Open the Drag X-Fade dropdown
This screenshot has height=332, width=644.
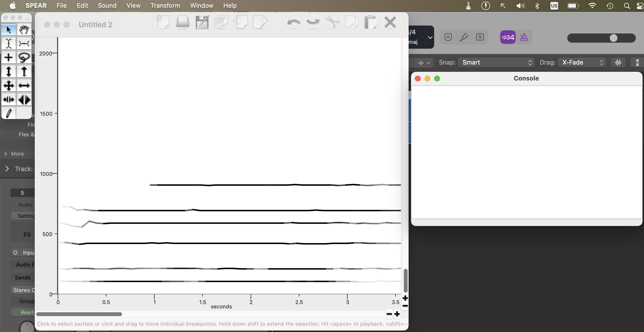(x=582, y=62)
